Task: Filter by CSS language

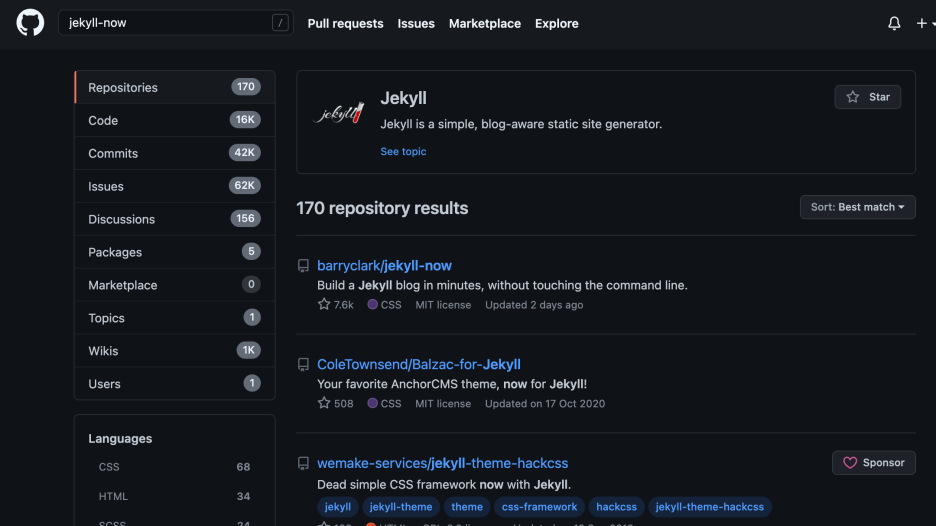Action: 174,466
